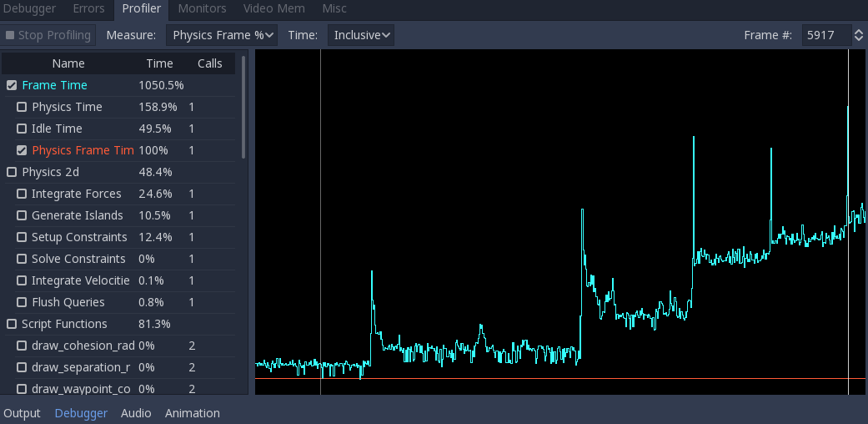
Task: Tick the Idle Time checkbox
Action: [22, 129]
